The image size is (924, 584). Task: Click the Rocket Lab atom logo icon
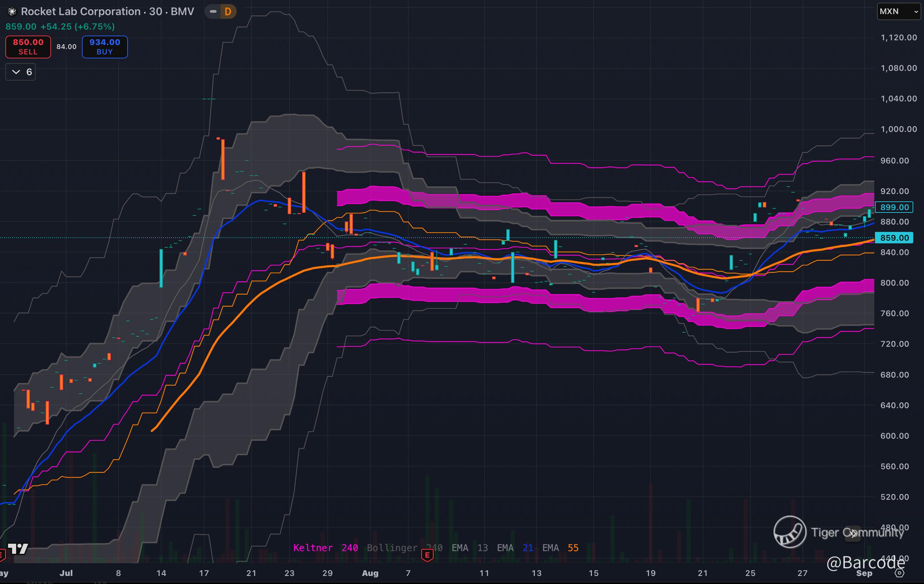[12, 12]
